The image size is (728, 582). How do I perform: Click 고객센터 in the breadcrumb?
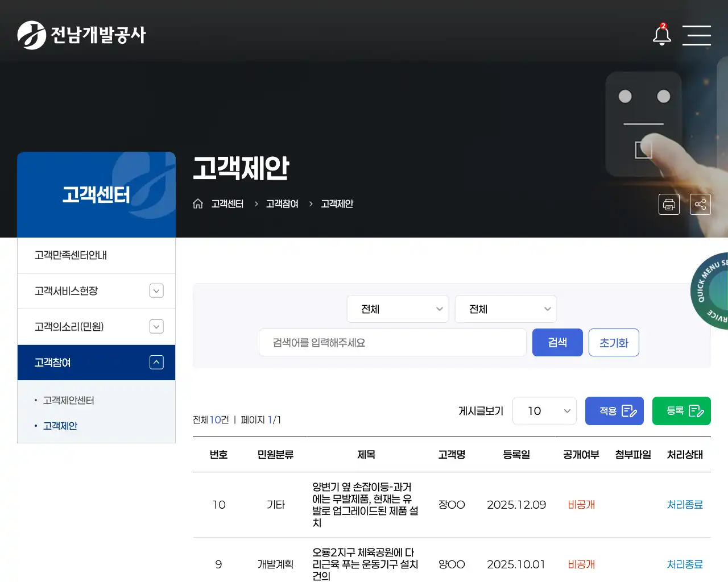pos(227,203)
